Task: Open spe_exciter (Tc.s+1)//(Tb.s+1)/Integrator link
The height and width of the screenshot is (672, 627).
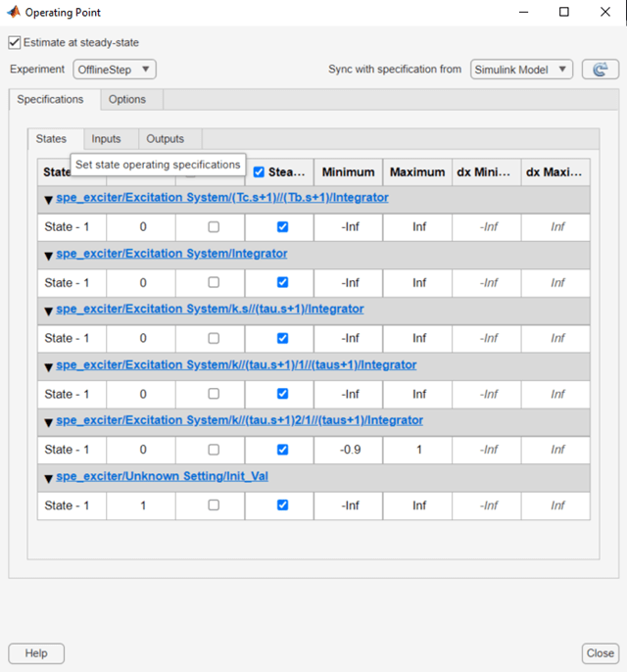Action: coord(222,198)
